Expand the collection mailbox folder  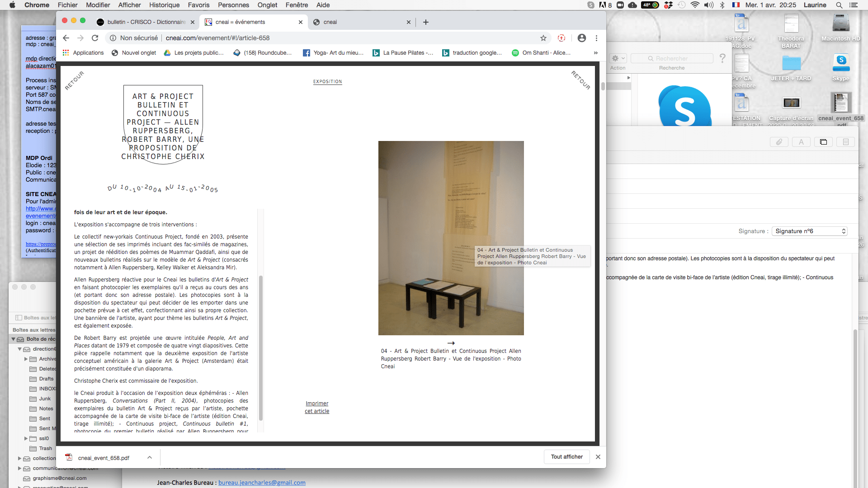point(19,458)
